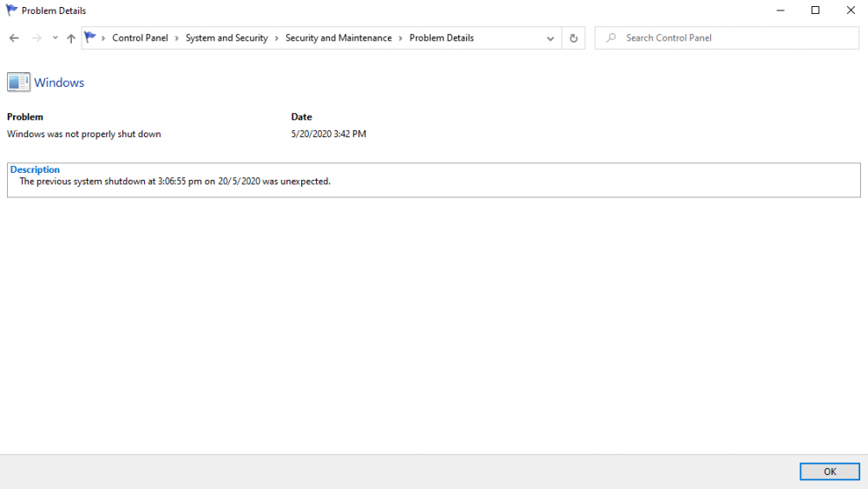868x489 pixels.
Task: Open Security and Maintenance breadcrumb
Action: click(x=339, y=38)
